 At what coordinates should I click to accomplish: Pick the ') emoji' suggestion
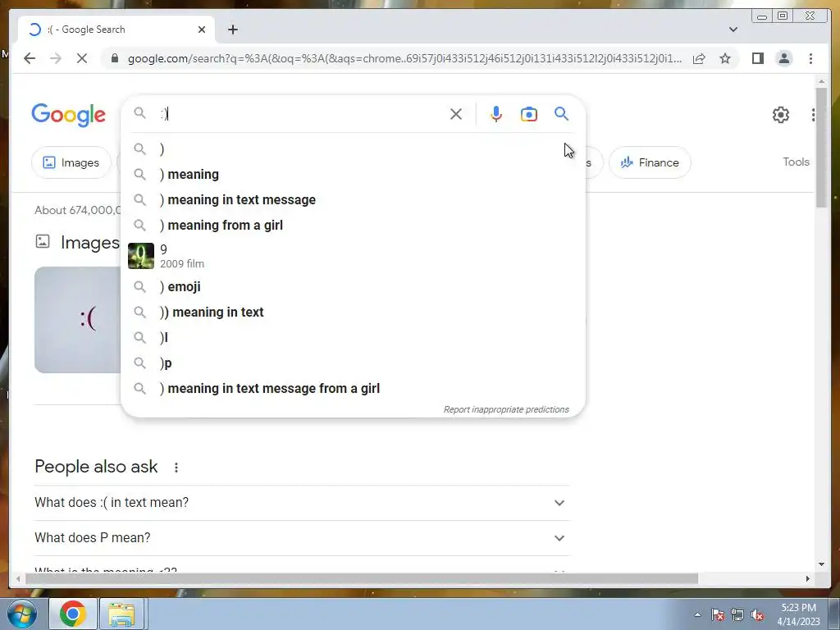353,286
